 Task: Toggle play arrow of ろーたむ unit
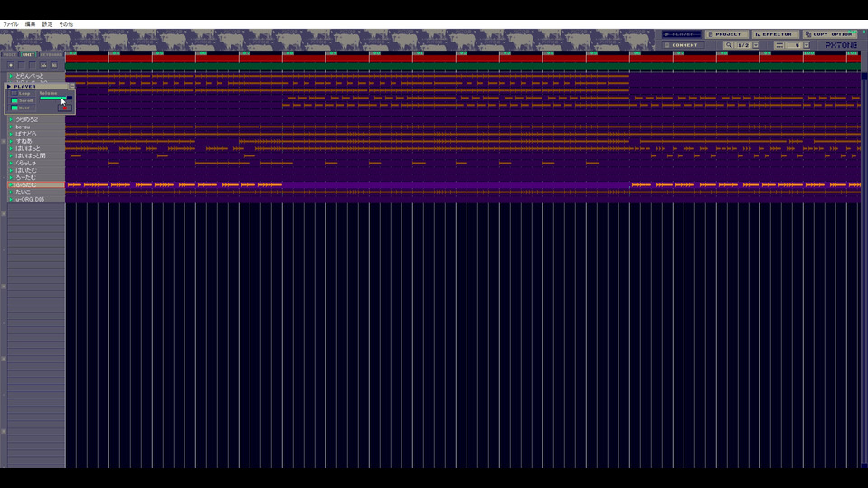coord(11,177)
